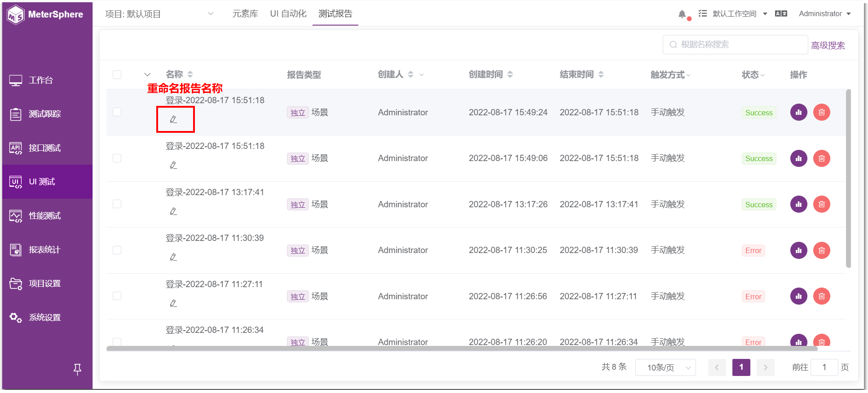Open the Administrator user menu
The height and width of the screenshot is (393, 868).
pyautogui.click(x=825, y=14)
